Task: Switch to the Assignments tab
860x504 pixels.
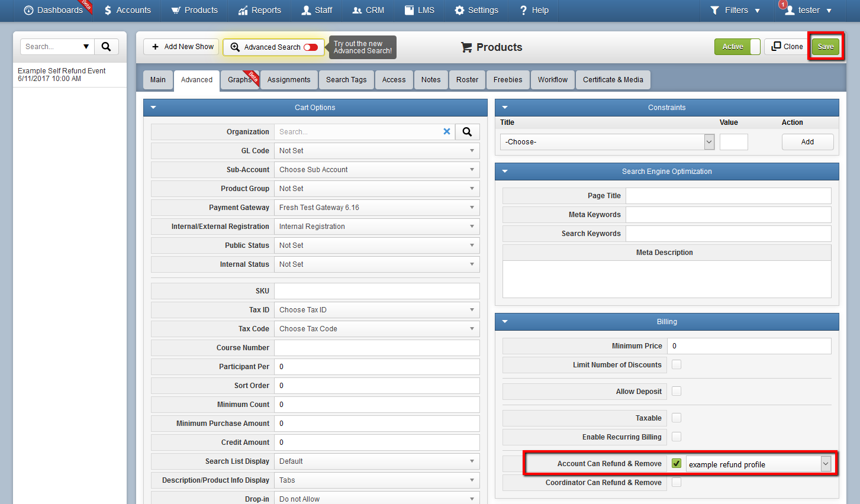Action: pos(289,80)
